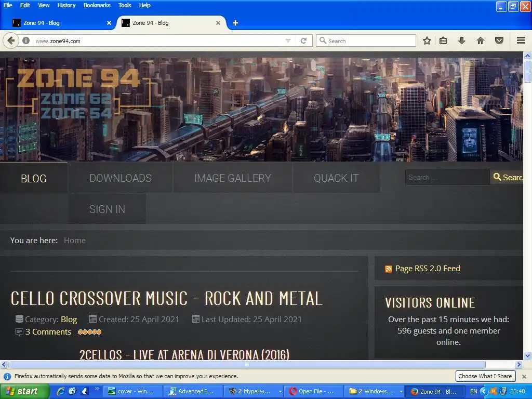532x399 pixels.
Task: Open the IMAGE GALLERY site section
Action: 232,178
